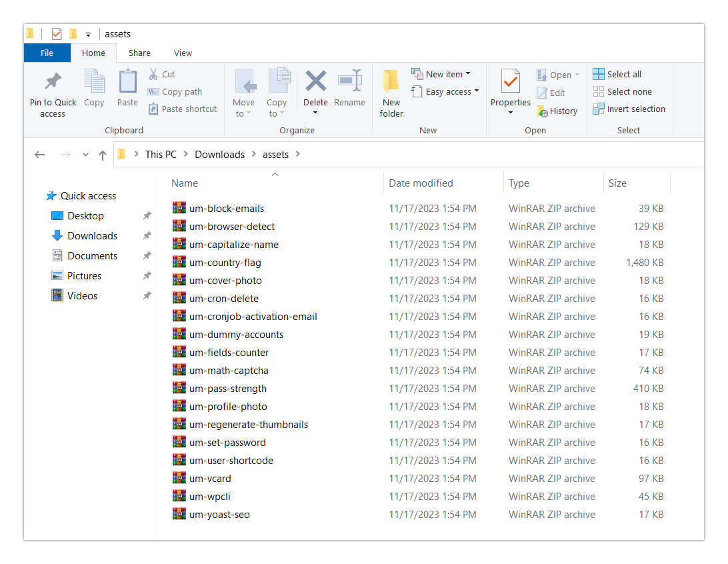Click the Select none icon
Viewport: 728px width, 564px height.
[x=599, y=91]
